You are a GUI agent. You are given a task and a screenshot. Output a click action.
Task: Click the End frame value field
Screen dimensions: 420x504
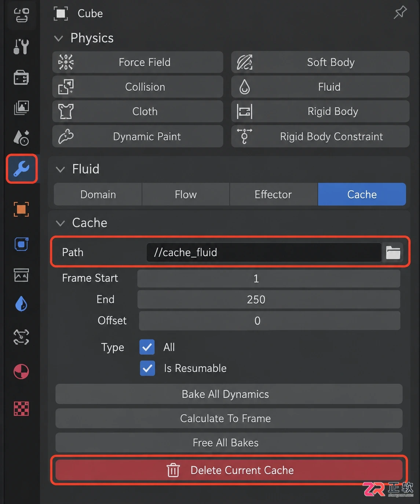(x=269, y=299)
